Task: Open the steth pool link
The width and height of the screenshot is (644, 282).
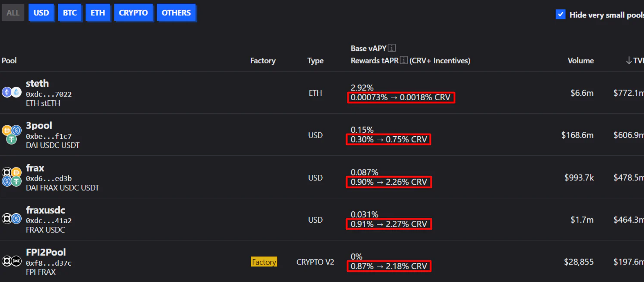Action: pyautogui.click(x=37, y=84)
